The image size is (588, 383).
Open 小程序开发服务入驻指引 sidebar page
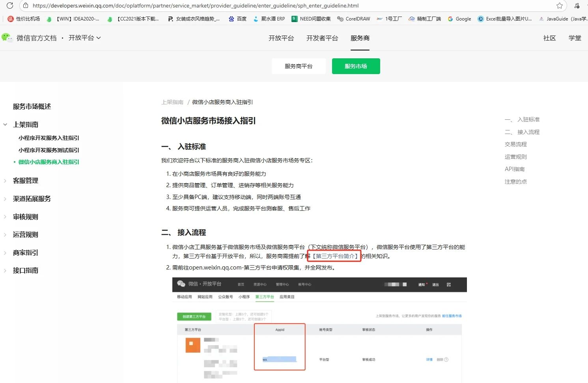(49, 138)
